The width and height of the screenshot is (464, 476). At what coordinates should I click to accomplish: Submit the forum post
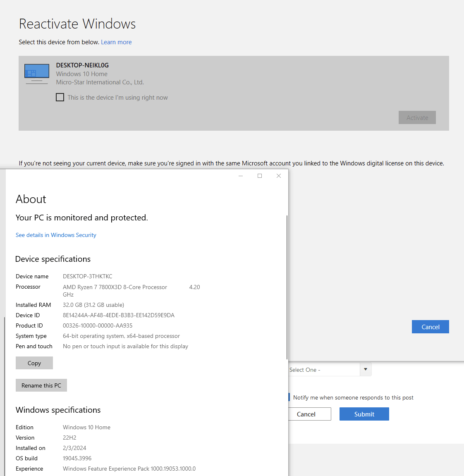(x=364, y=414)
